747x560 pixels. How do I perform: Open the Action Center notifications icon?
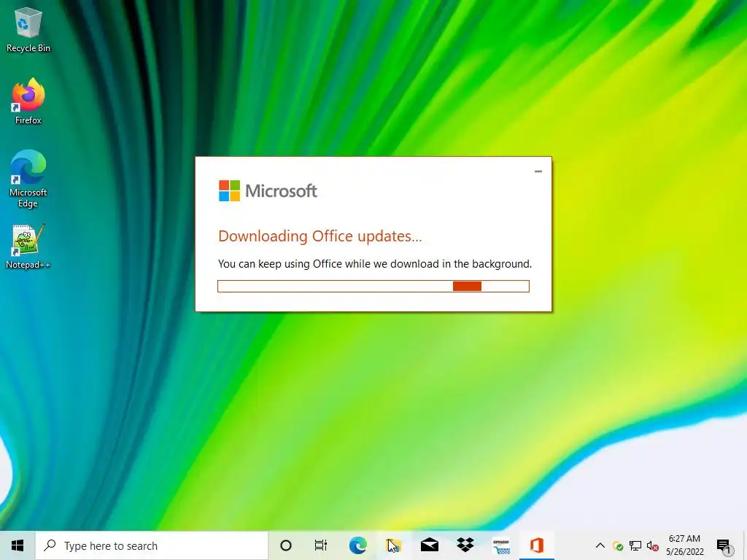(724, 545)
